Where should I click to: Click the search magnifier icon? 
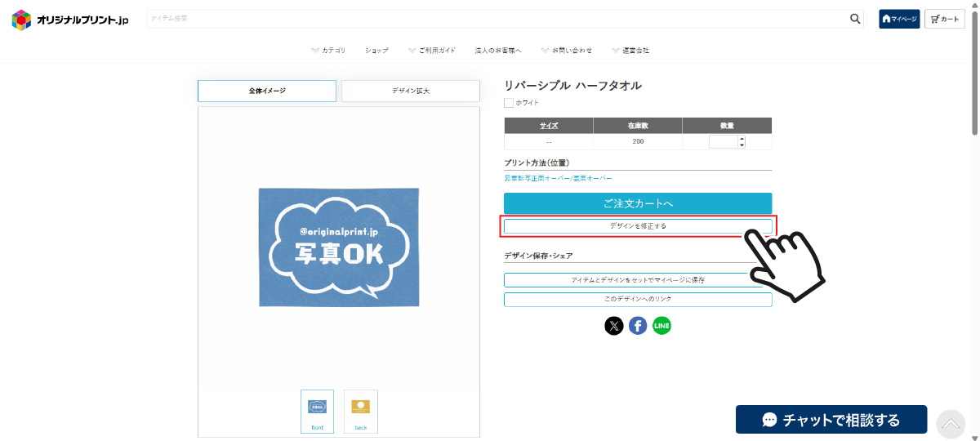click(x=855, y=19)
